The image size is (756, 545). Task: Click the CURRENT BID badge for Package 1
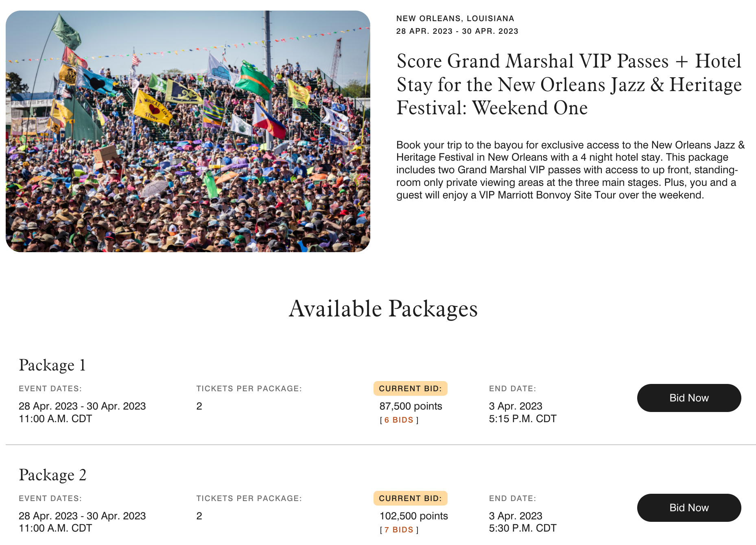(410, 388)
